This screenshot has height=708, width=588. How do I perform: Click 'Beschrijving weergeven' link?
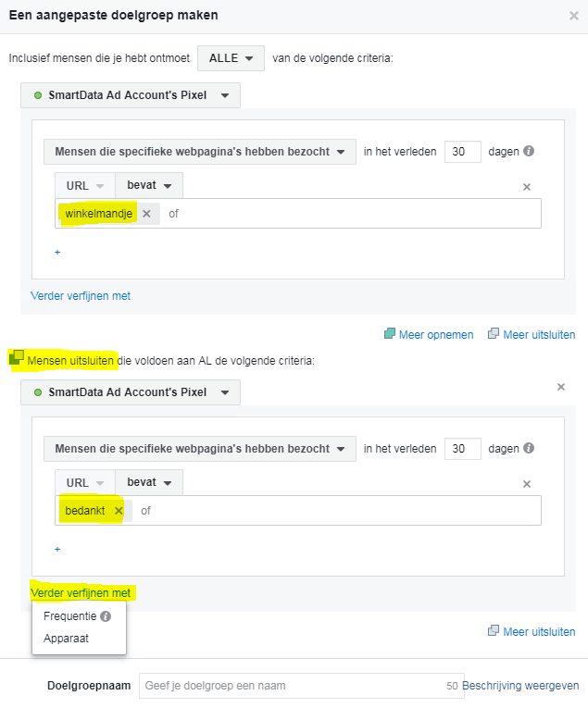coord(520,686)
